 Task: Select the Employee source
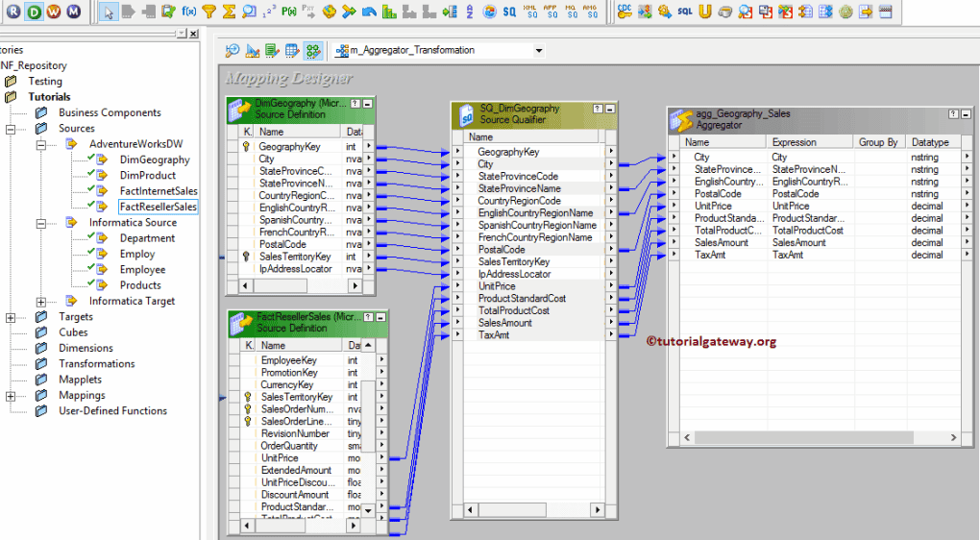142,269
